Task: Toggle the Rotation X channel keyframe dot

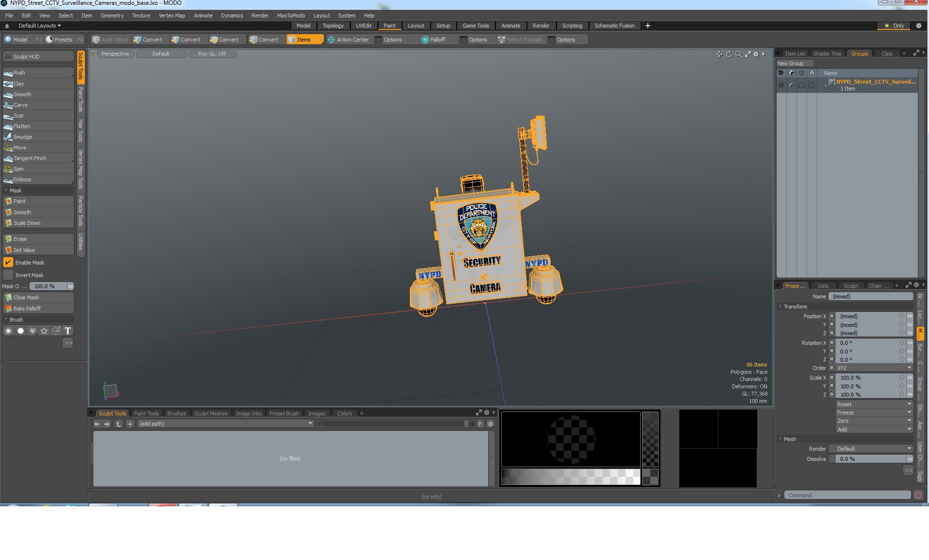Action: tap(832, 343)
